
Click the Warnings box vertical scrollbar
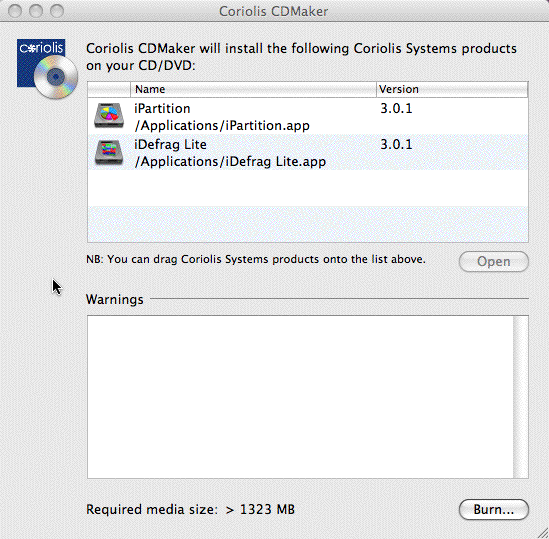(x=521, y=397)
